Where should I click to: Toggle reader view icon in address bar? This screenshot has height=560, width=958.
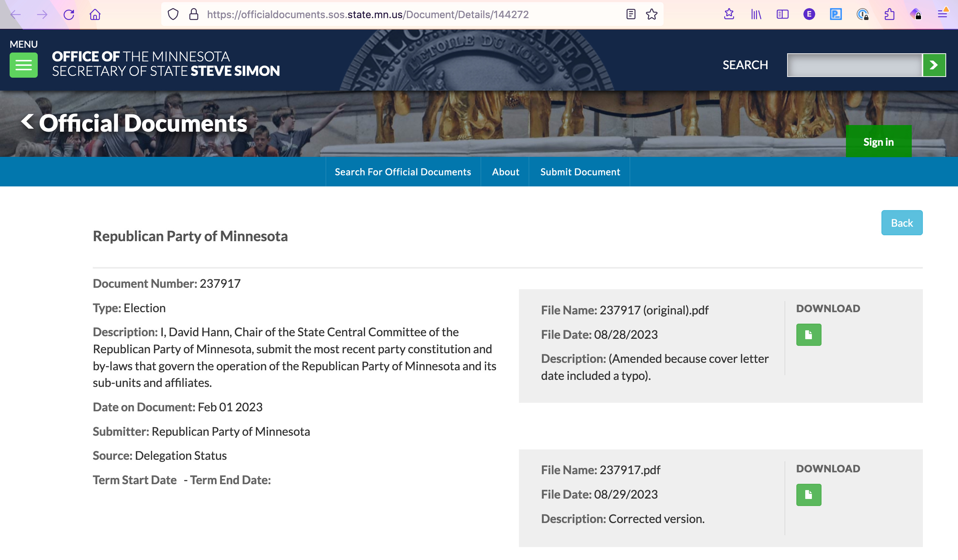(x=631, y=14)
